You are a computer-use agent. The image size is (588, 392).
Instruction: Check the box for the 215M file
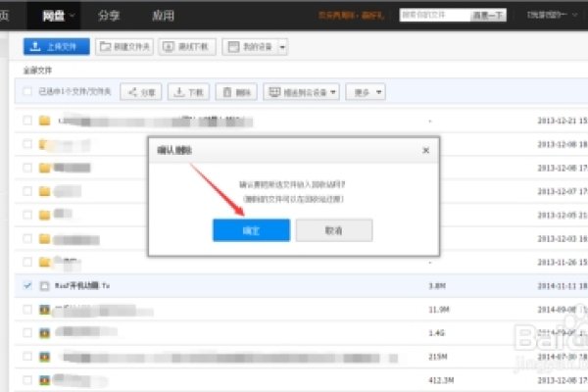coord(27,357)
